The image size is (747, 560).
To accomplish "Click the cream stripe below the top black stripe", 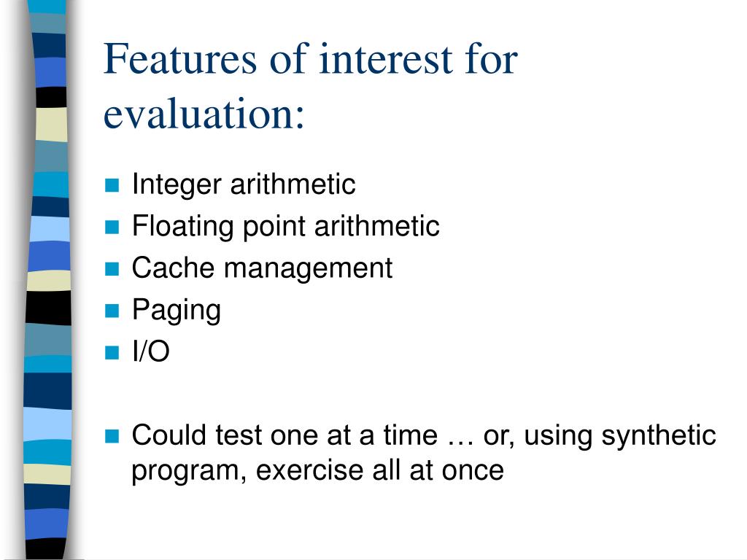I will pyautogui.click(x=51, y=124).
